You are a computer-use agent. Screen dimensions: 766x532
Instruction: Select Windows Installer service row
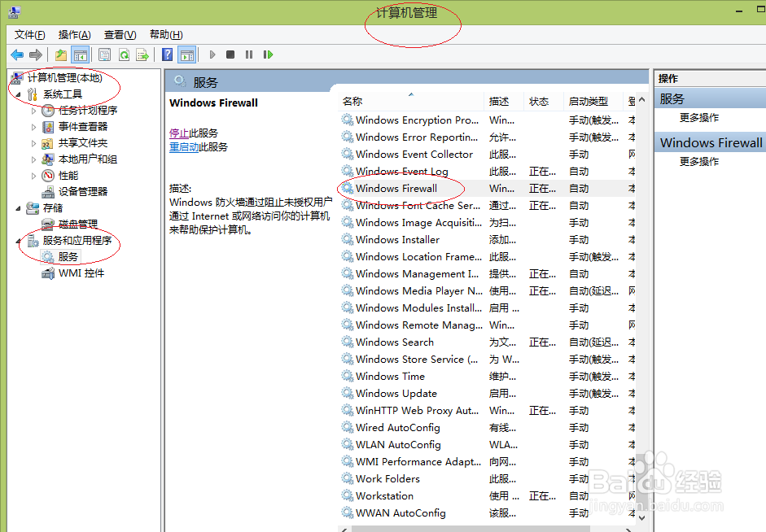pos(487,240)
